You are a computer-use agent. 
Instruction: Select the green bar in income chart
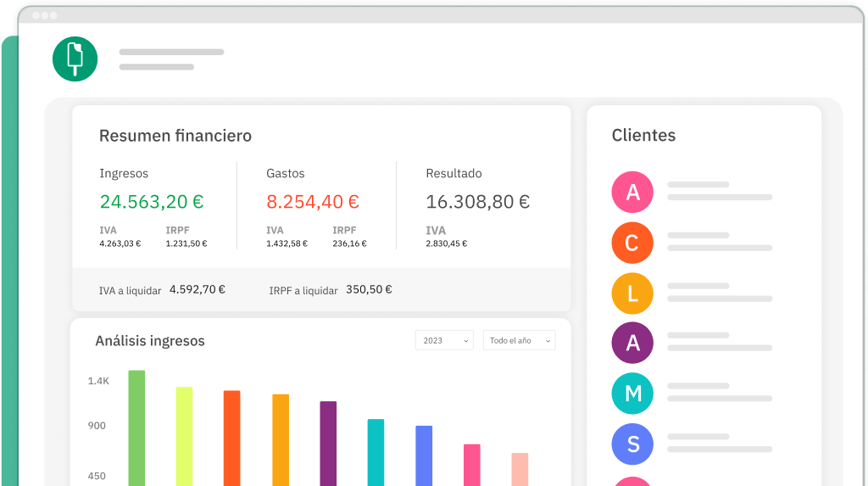136,427
